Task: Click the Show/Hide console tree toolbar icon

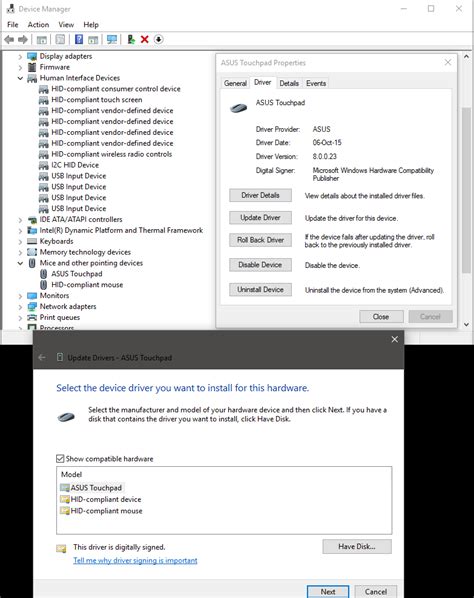Action: tap(42, 39)
